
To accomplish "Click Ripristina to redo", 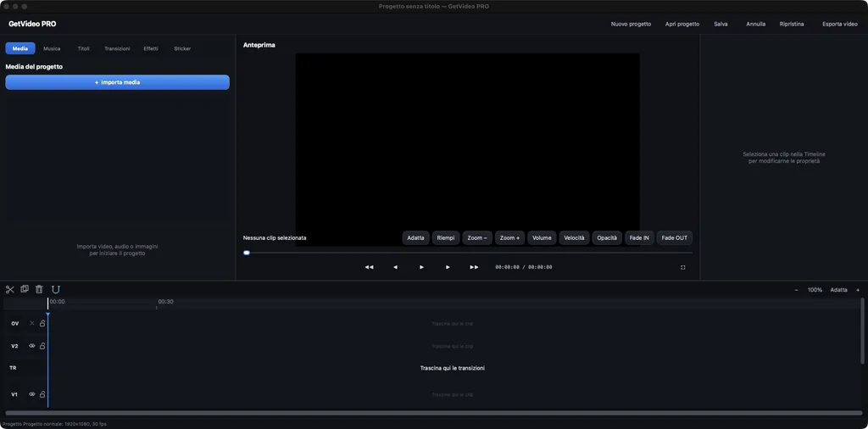I will click(x=792, y=25).
